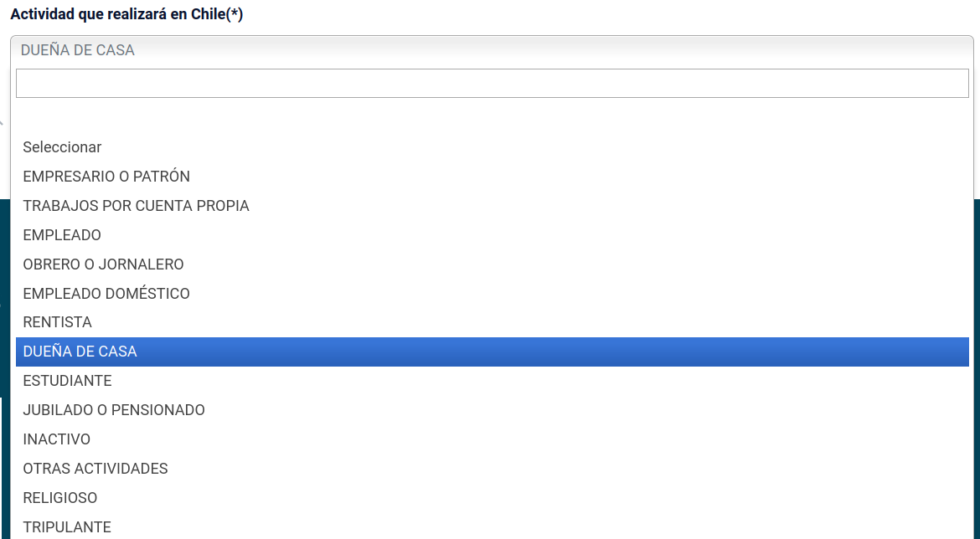Pick the EMPLEADO option
The height and width of the screenshot is (539, 980).
pyautogui.click(x=62, y=235)
